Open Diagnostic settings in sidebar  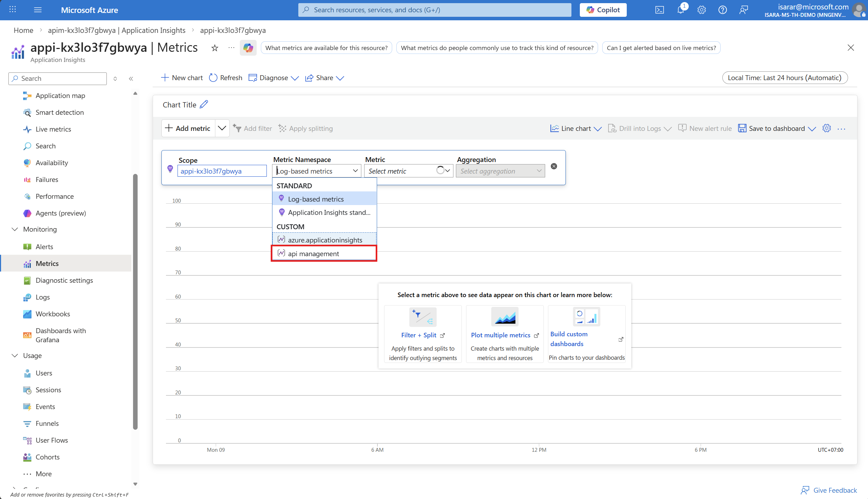pyautogui.click(x=64, y=280)
